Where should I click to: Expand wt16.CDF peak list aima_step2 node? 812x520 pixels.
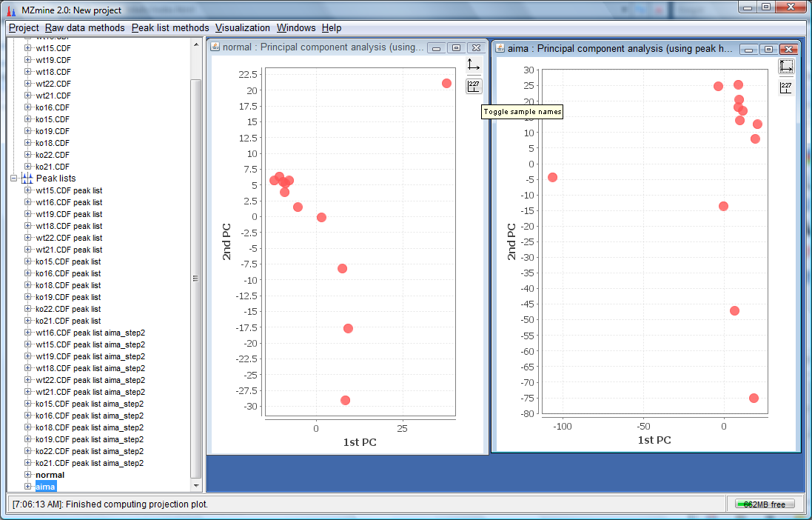coord(27,333)
